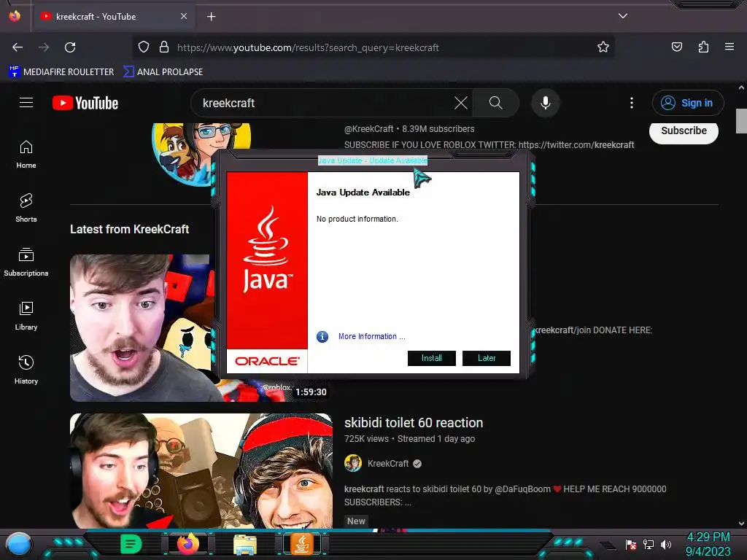
Task: Open the skibidi toilet 60 reaction thumbnail
Action: [201, 470]
